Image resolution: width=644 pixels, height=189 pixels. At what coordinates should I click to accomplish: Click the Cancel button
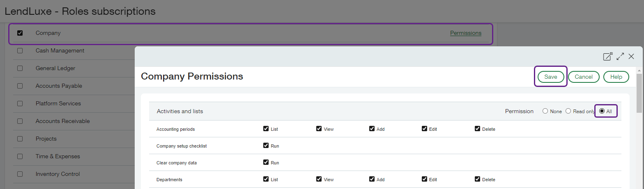tap(583, 77)
